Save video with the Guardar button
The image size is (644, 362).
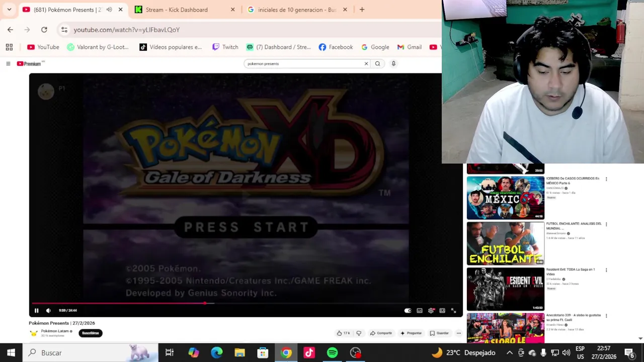(x=439, y=333)
